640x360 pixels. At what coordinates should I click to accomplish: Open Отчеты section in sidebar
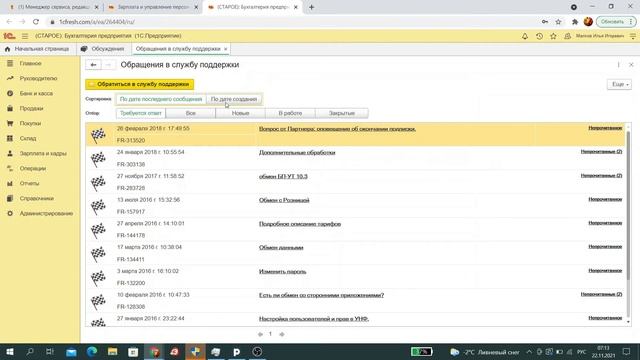click(29, 183)
